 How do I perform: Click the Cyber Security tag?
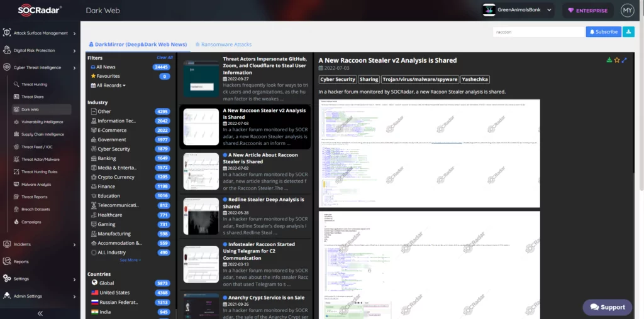[x=338, y=80]
